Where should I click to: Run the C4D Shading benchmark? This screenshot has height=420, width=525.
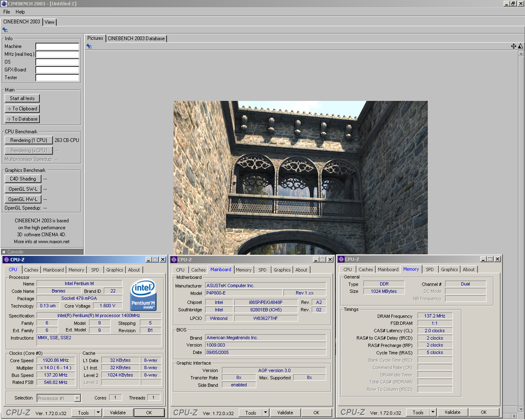pos(23,179)
